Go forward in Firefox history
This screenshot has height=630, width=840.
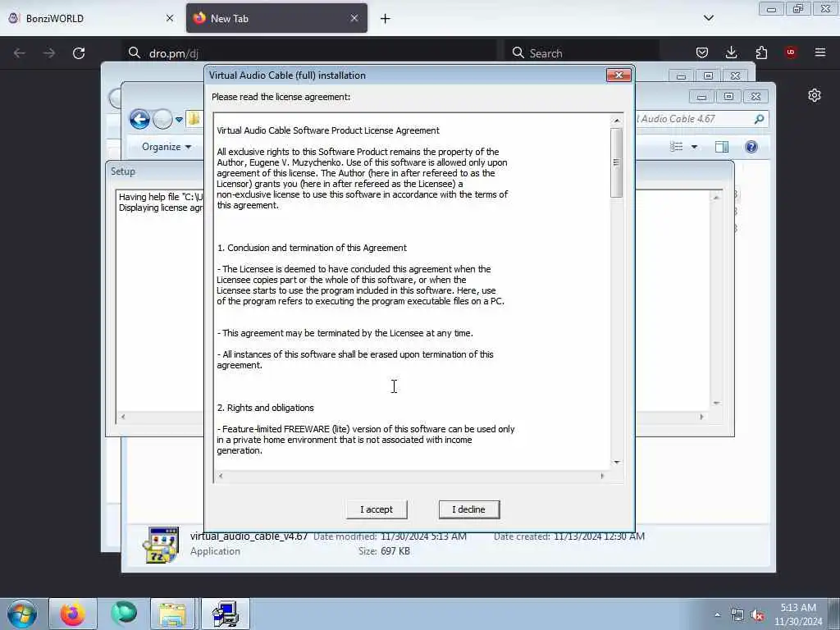click(x=48, y=53)
